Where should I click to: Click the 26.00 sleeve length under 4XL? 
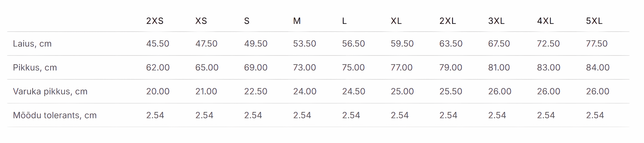(x=548, y=91)
